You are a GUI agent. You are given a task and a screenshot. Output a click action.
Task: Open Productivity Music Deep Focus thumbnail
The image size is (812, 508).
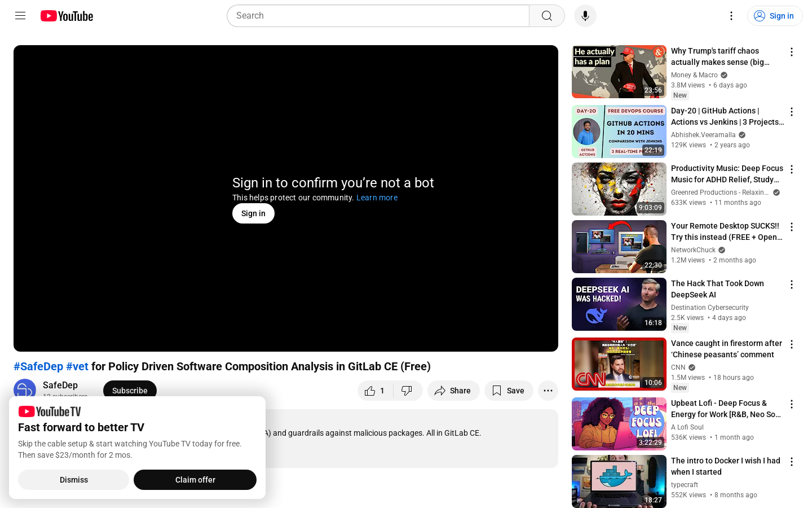coord(619,189)
